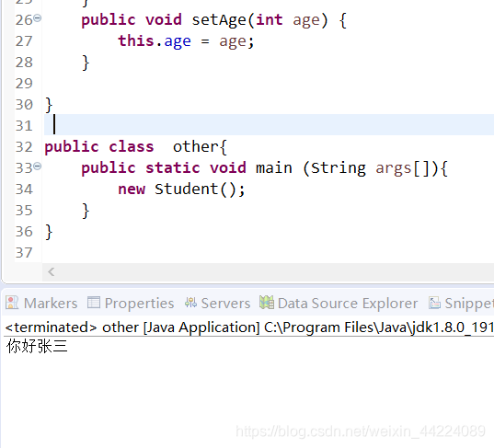Click the console output '你好张三'
Image resolution: width=494 pixels, height=448 pixels.
coord(37,346)
